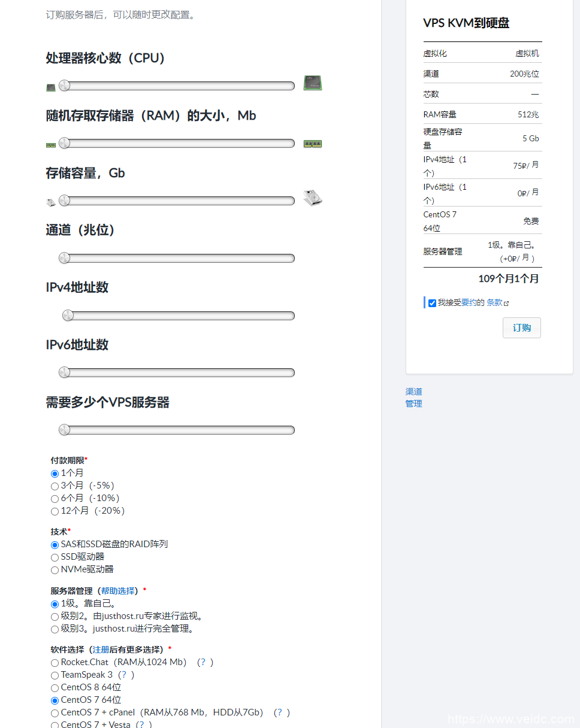
Task: Select the CentOS 7 64位 option
Action: click(x=55, y=700)
